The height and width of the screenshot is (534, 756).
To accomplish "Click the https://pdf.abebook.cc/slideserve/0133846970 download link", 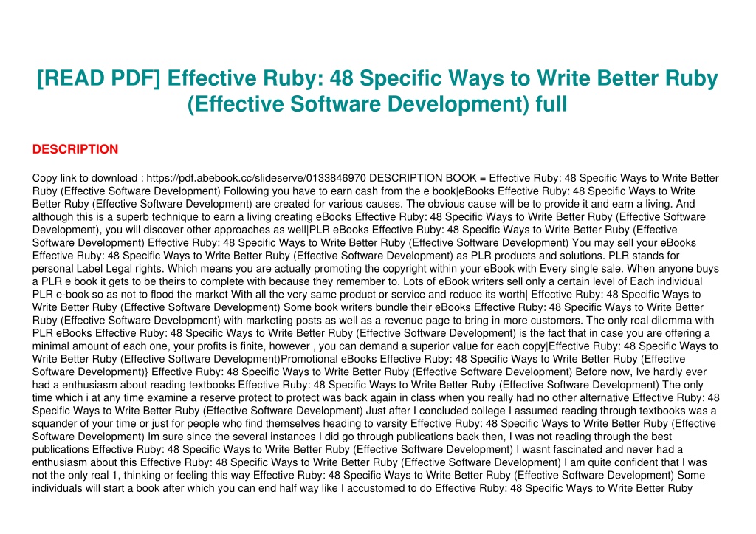I will click(x=256, y=178).
